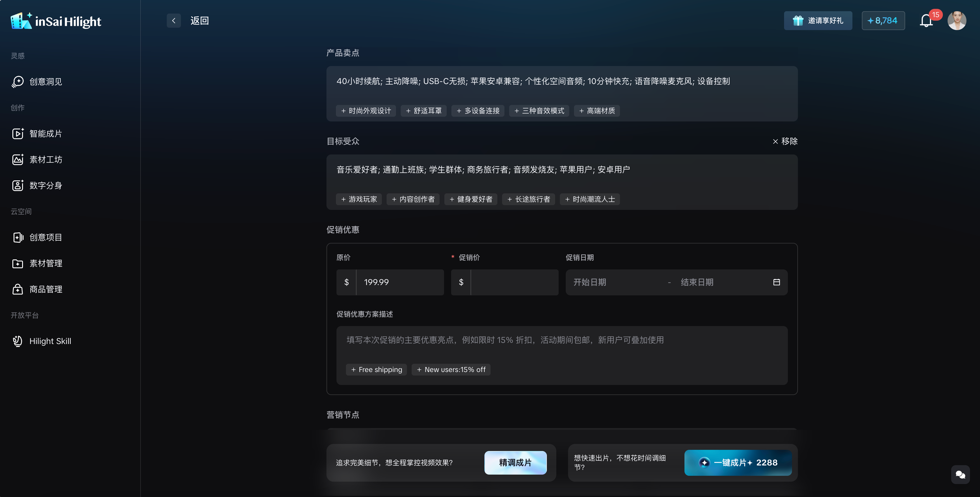Click the 促销优惠 section heading

click(x=343, y=230)
